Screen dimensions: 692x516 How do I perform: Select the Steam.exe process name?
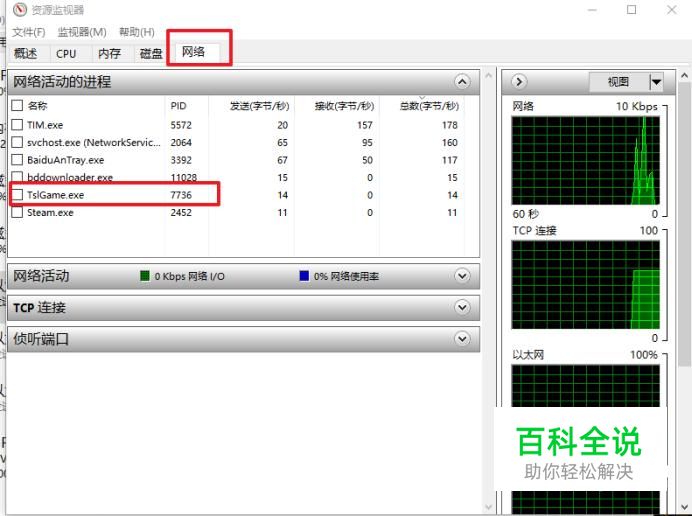[50, 213]
